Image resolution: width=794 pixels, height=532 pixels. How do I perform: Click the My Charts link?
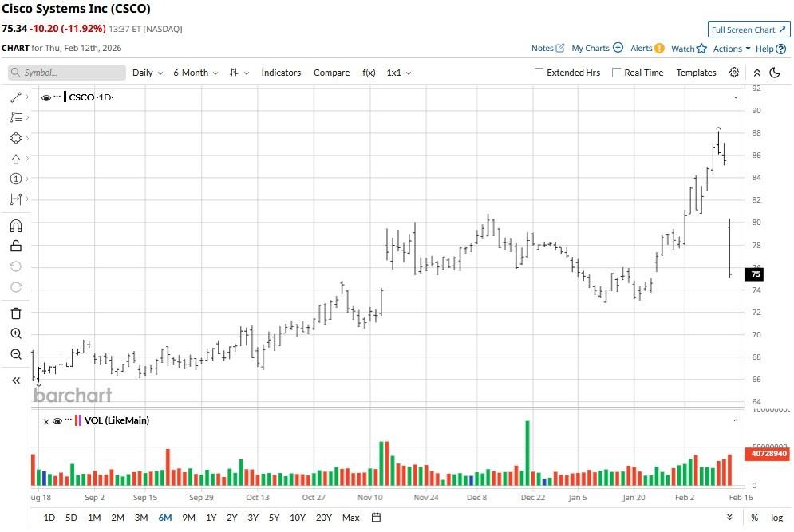(591, 48)
